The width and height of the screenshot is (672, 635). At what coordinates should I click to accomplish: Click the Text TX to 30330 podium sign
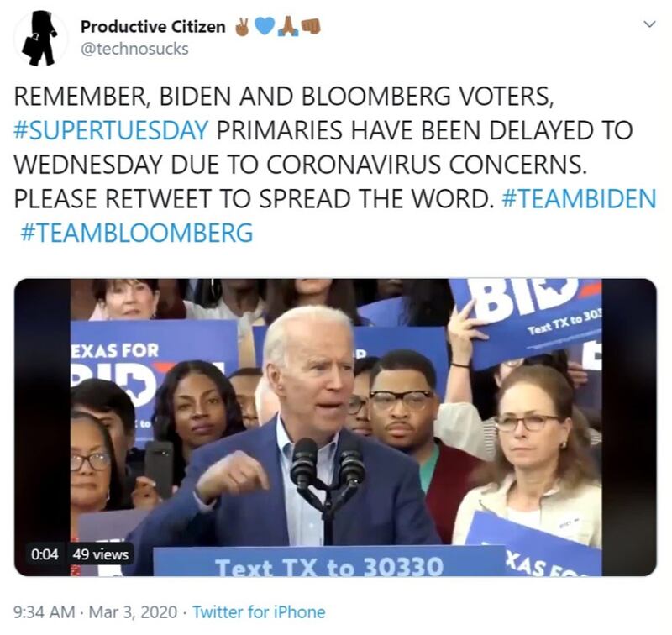329,561
